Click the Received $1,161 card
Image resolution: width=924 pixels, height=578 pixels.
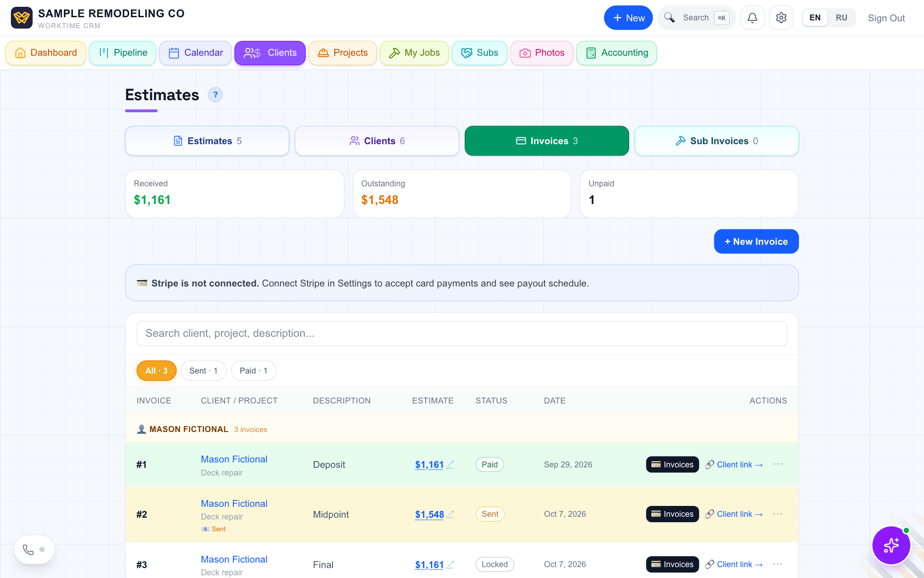tap(235, 194)
